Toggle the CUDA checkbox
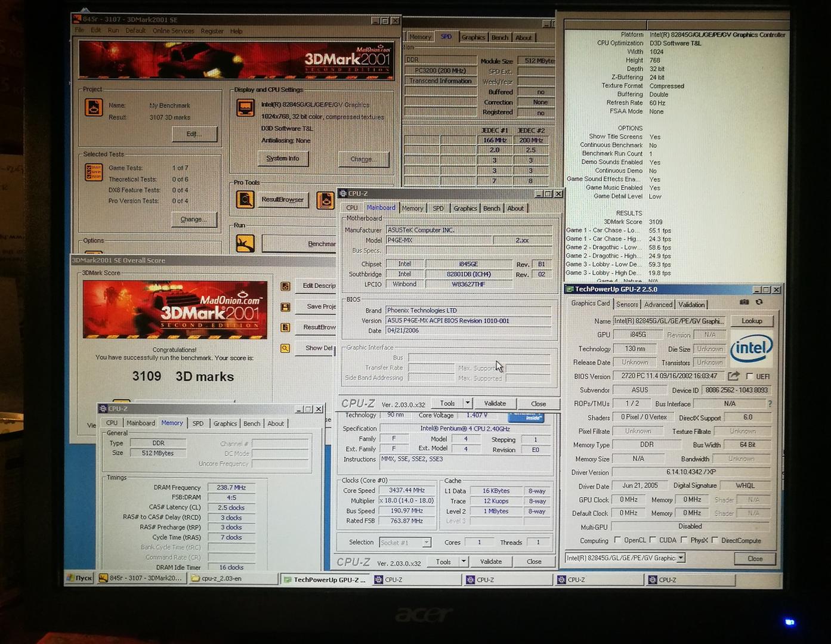This screenshot has width=831, height=644. (x=653, y=540)
